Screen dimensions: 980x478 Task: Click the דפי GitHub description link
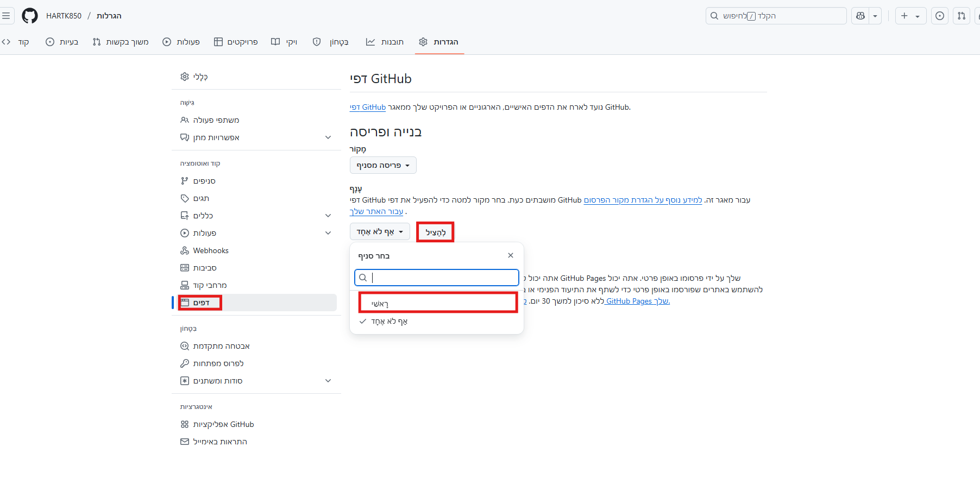tap(368, 108)
